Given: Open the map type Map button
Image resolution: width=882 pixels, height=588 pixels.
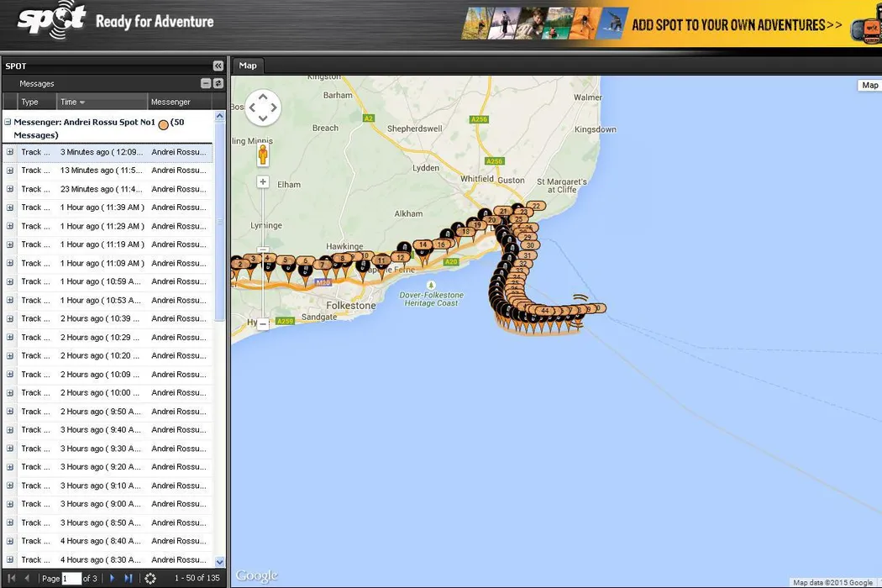Looking at the screenshot, I should click(869, 85).
